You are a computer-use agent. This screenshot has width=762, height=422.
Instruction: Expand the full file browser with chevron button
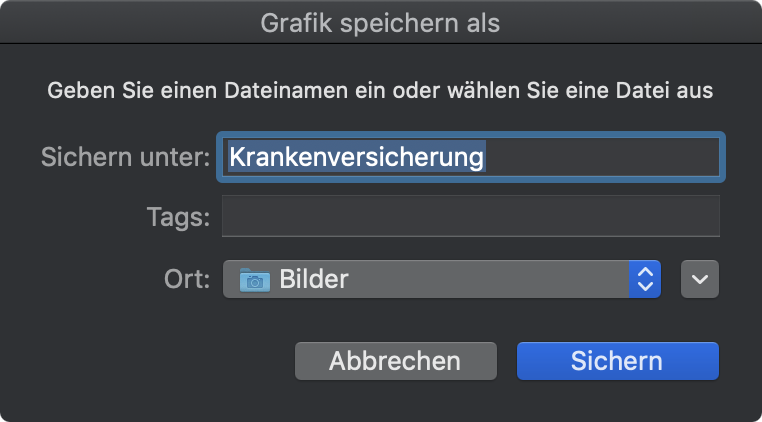click(700, 279)
